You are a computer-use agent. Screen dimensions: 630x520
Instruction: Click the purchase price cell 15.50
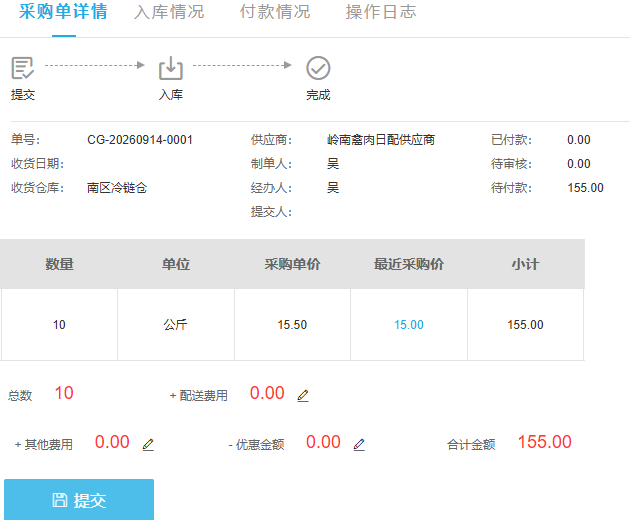[x=292, y=325]
